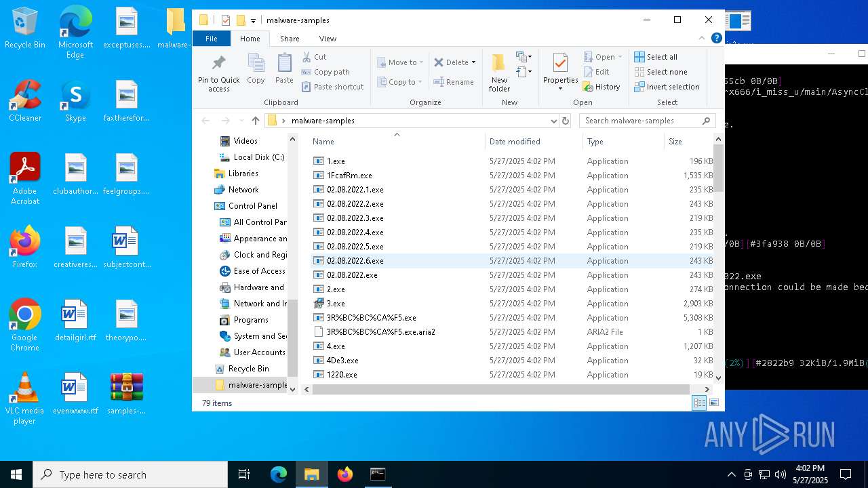Open Firefox from taskbar
This screenshot has height=488, width=868.
tap(345, 474)
